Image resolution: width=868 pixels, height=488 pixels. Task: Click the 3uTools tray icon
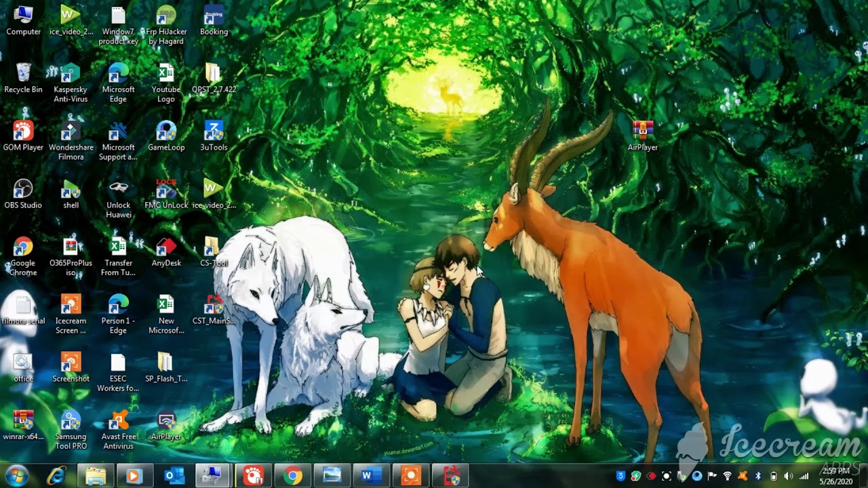(x=620, y=476)
